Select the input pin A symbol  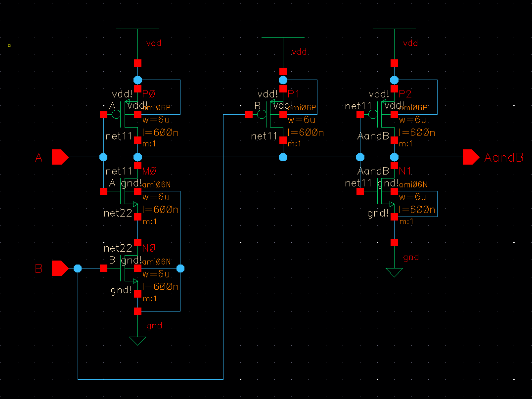[60, 157]
